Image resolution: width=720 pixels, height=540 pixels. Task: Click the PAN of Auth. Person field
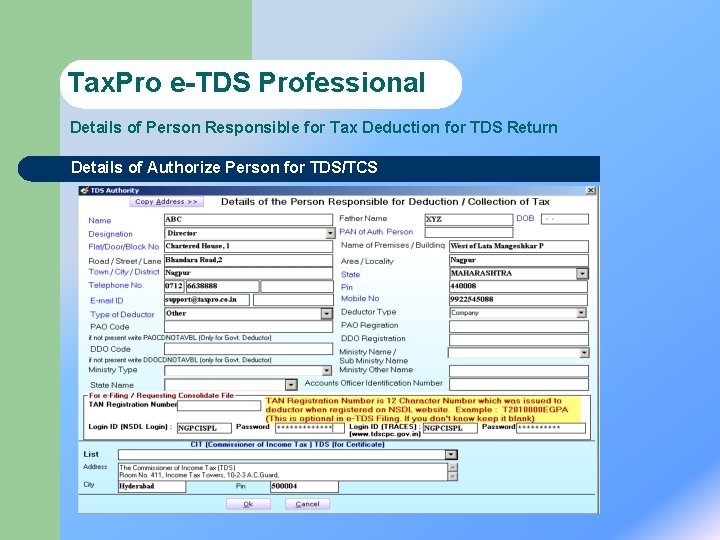click(x=468, y=232)
